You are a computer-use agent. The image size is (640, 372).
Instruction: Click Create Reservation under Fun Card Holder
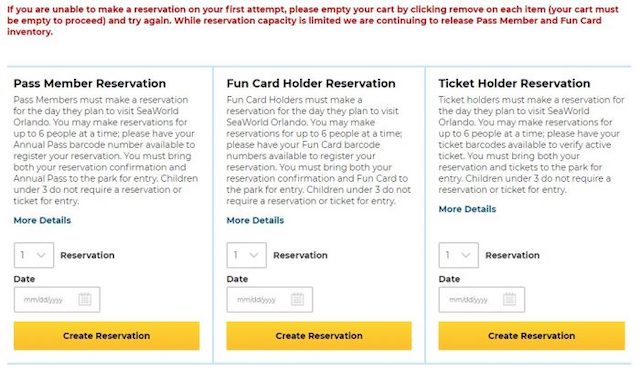(x=319, y=336)
